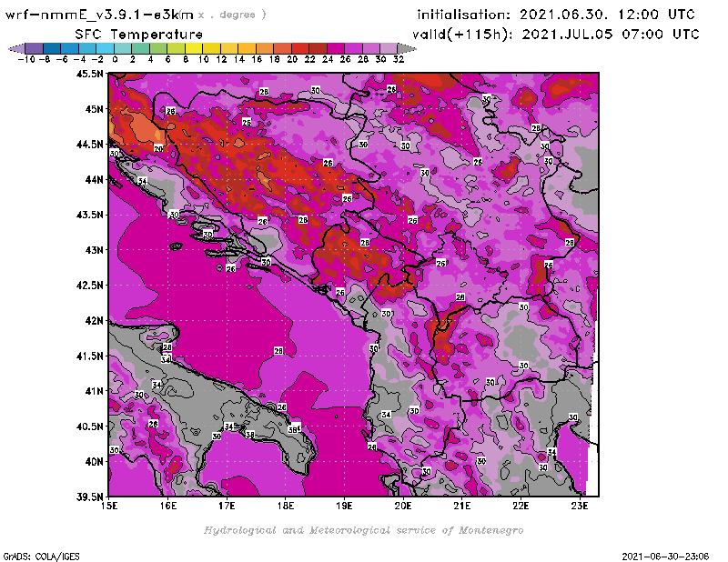Select the legend color between 18 and 20
728x562 pixels.
click(282, 48)
